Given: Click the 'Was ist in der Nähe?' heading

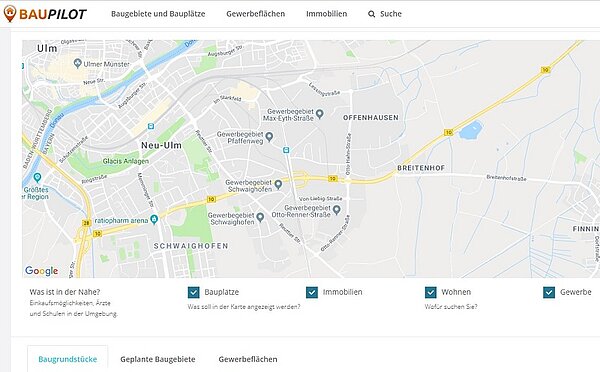Looking at the screenshot, I should [x=65, y=292].
